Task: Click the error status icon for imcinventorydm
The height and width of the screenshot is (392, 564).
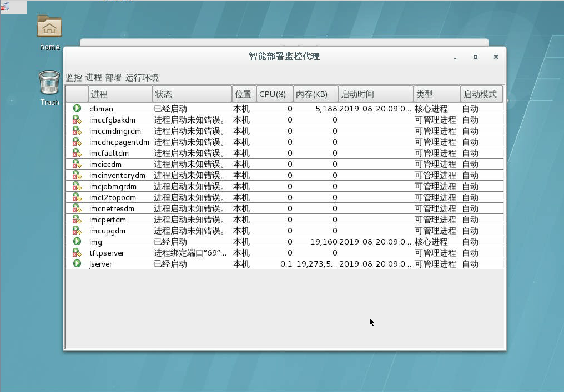Action: pos(77,175)
